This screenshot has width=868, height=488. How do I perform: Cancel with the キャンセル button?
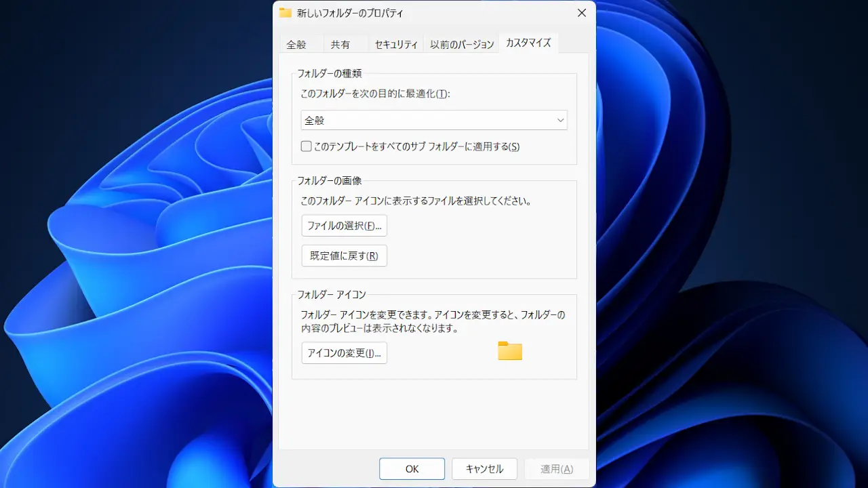(x=484, y=469)
